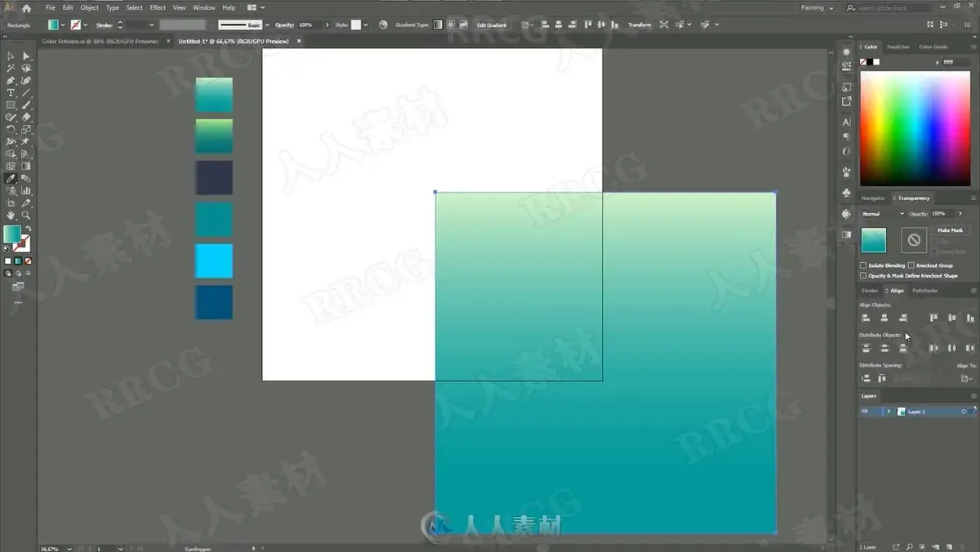The width and height of the screenshot is (980, 552).
Task: Open the stroke color dropdown in control bar
Action: pyautogui.click(x=86, y=25)
